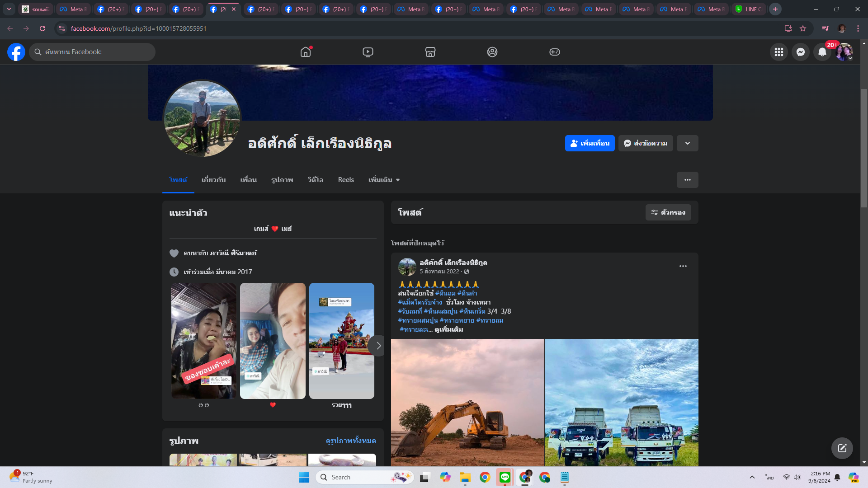Image resolution: width=868 pixels, height=488 pixels.
Task: Open the Groups icon in top navigation
Action: [x=492, y=52]
